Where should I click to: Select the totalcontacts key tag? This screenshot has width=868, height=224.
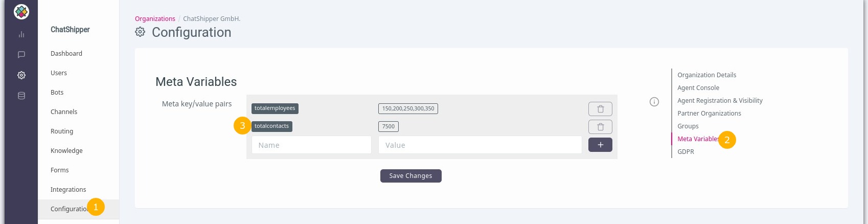(x=272, y=126)
